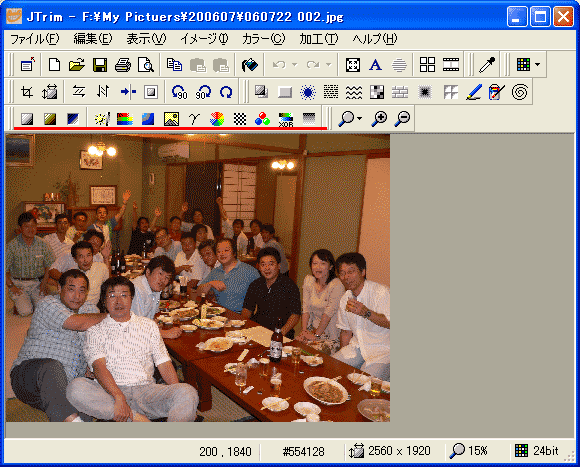Image resolution: width=580 pixels, height=467 pixels.
Task: Apply the swirl effect icon
Action: (x=520, y=91)
